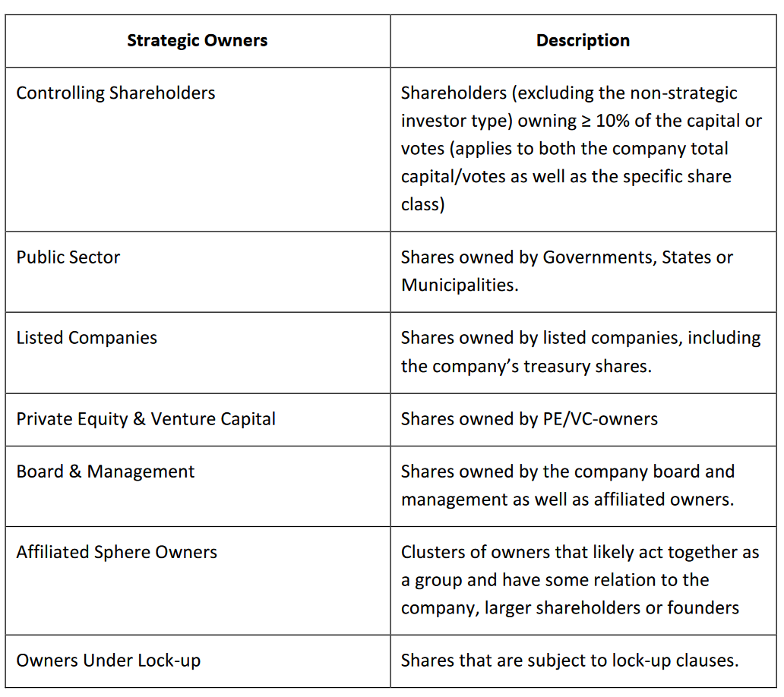Image resolution: width=784 pixels, height=697 pixels.
Task: Click the Affiliated Sphere Owners label
Action: 117,552
